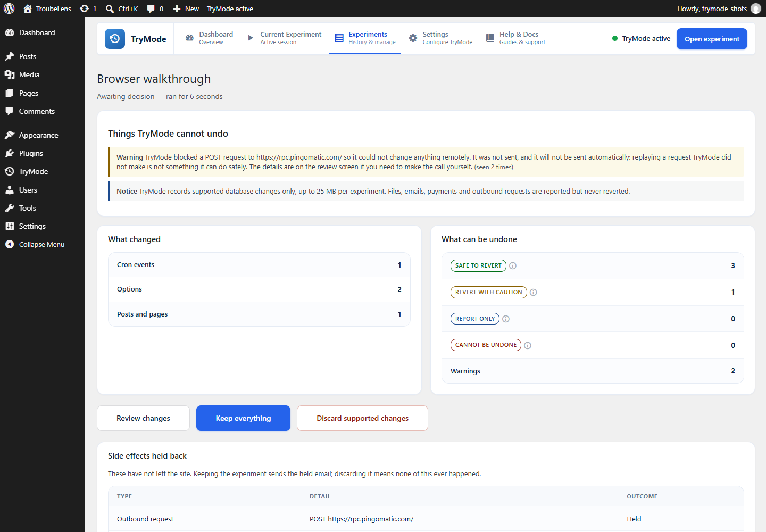Click the info icon beside REPORT ONLY

506,319
